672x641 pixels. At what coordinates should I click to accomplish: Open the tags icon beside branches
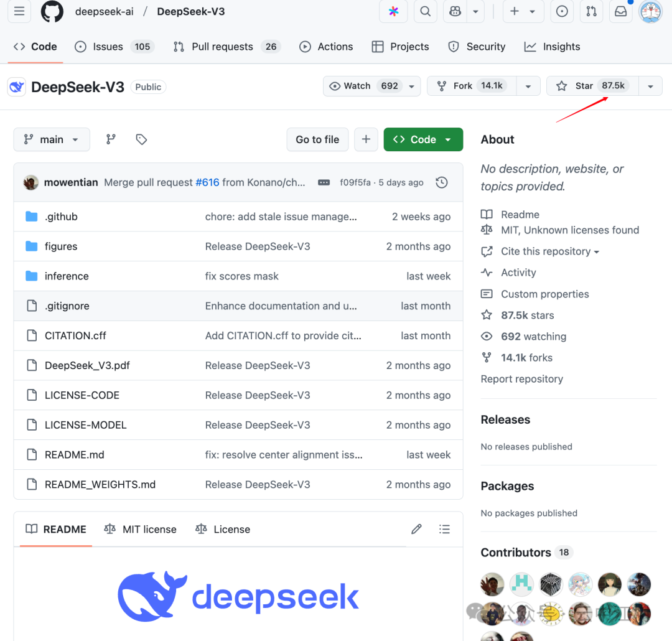coord(141,139)
